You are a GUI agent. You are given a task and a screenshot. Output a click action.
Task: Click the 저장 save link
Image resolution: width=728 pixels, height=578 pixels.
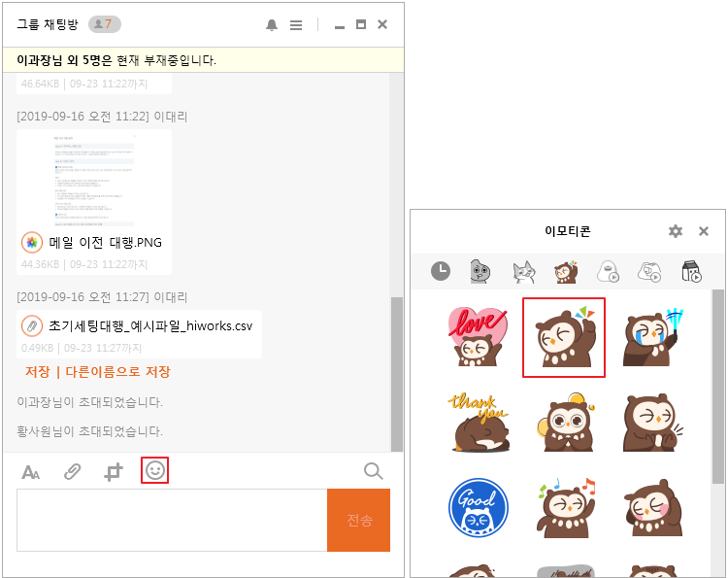[x=38, y=372]
